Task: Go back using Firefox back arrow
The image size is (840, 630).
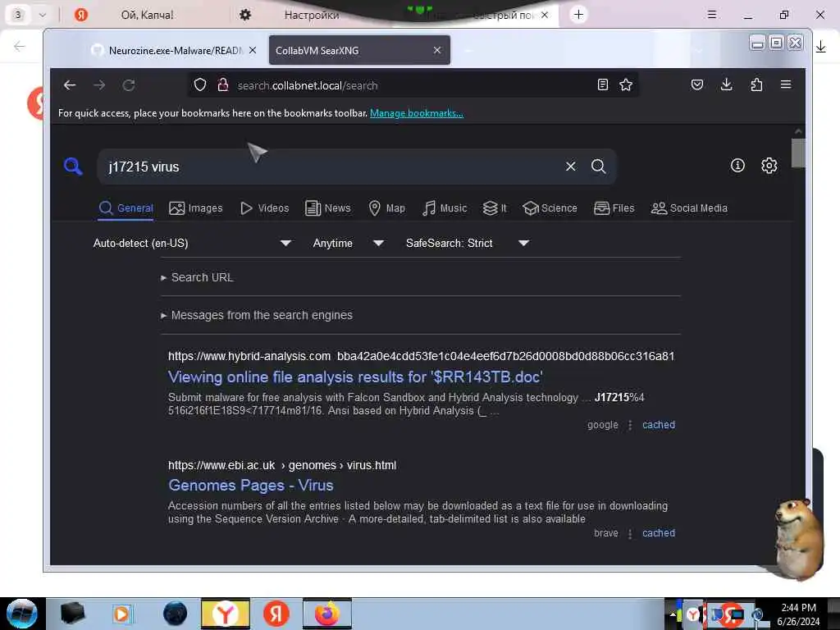Action: pos(70,85)
